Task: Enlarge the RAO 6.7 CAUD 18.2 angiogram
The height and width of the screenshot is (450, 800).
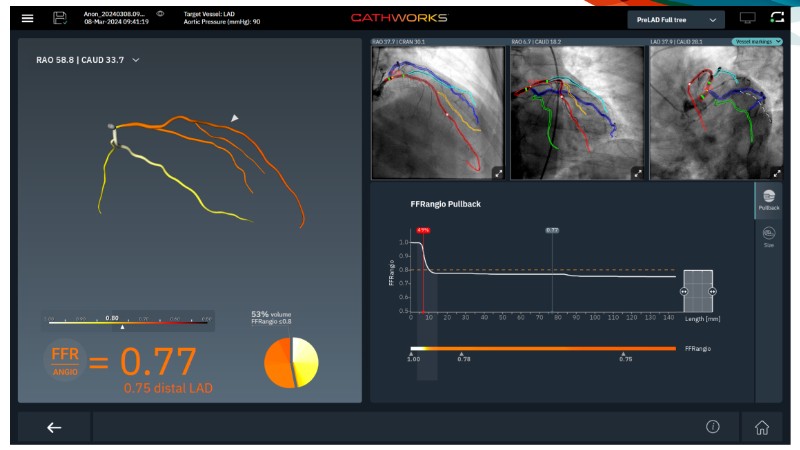Action: point(638,172)
